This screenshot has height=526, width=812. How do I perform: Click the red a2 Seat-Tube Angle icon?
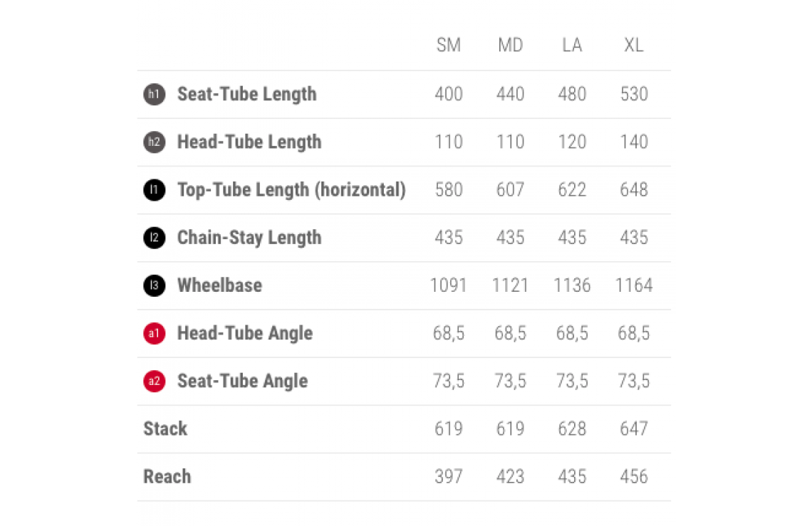154,381
